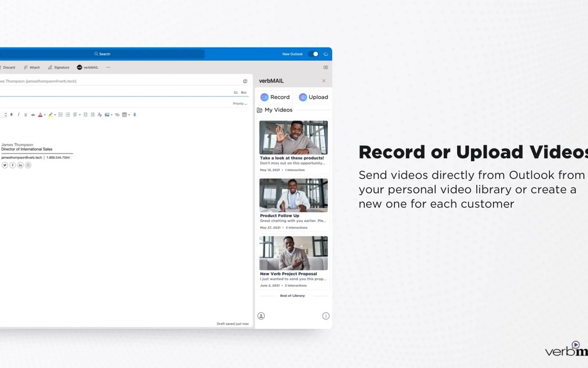Apply strikethrough formatting
The height and width of the screenshot is (368, 588).
point(33,115)
